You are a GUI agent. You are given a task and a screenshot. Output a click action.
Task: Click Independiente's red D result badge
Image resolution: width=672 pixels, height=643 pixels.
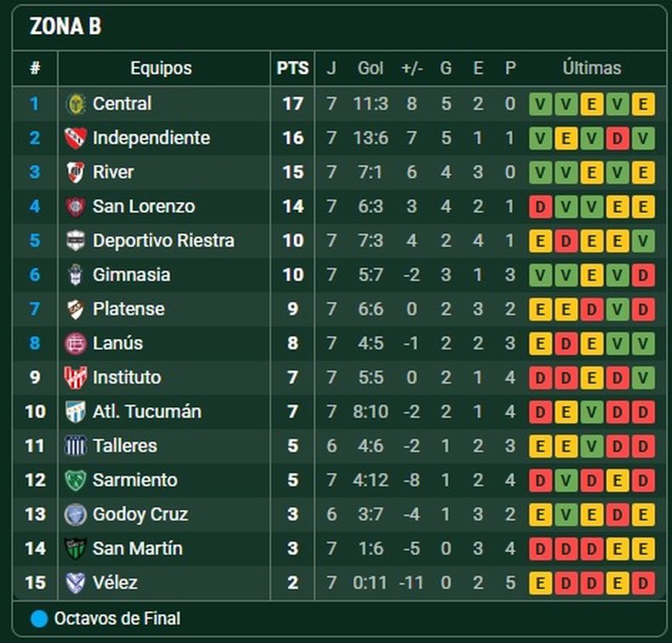click(618, 139)
